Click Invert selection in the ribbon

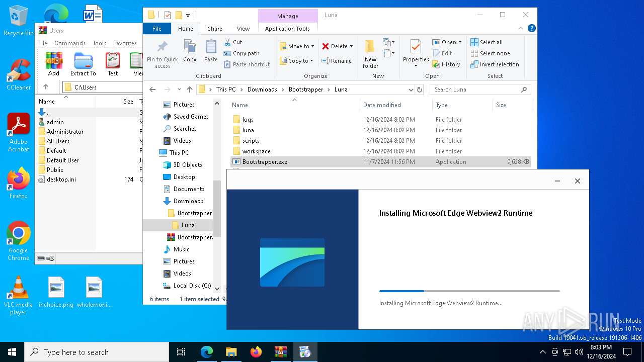[495, 64]
